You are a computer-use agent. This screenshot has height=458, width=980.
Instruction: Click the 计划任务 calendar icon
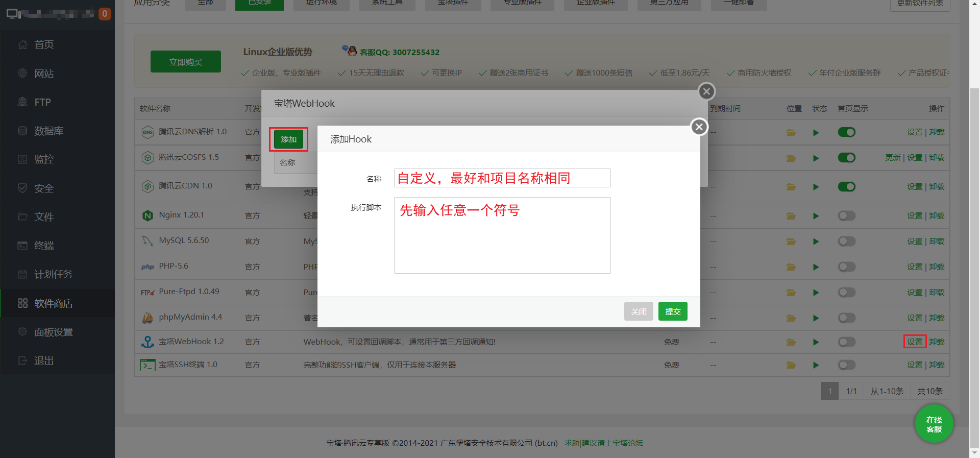coord(22,274)
